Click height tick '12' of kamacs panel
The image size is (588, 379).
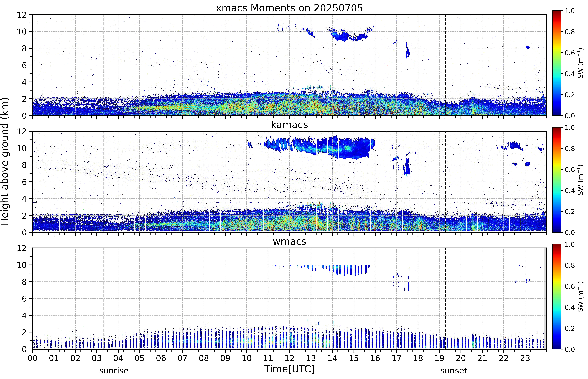[22, 131]
